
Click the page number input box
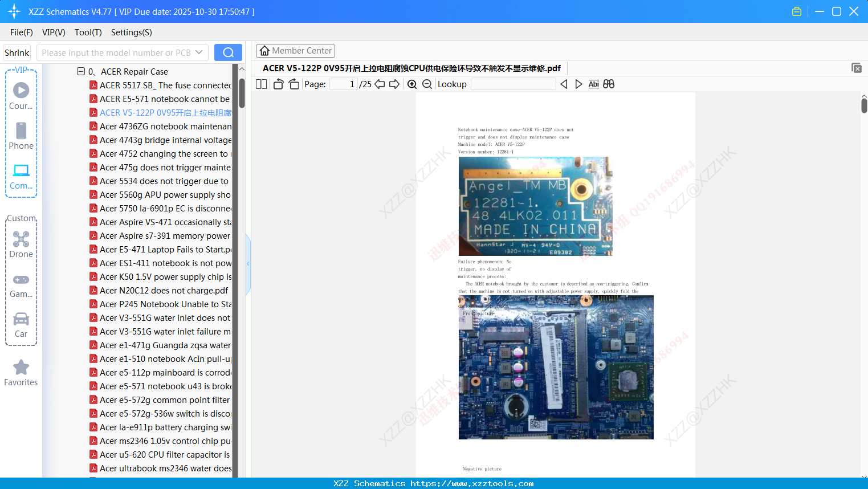343,84
